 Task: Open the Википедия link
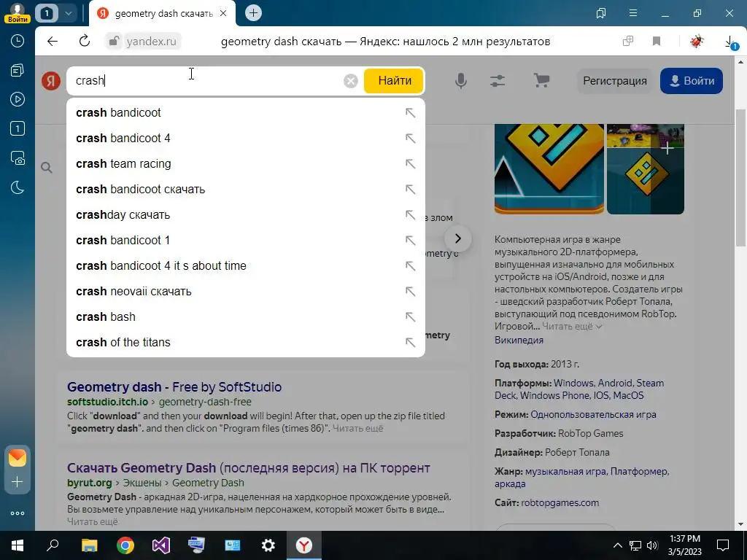(x=519, y=340)
